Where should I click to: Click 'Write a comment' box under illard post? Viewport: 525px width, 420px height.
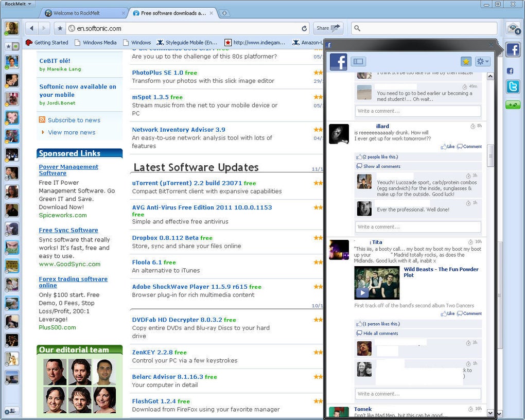tap(418, 227)
